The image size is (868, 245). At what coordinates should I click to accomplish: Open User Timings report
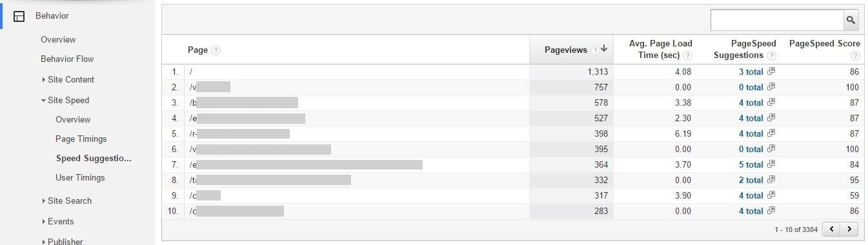point(80,177)
